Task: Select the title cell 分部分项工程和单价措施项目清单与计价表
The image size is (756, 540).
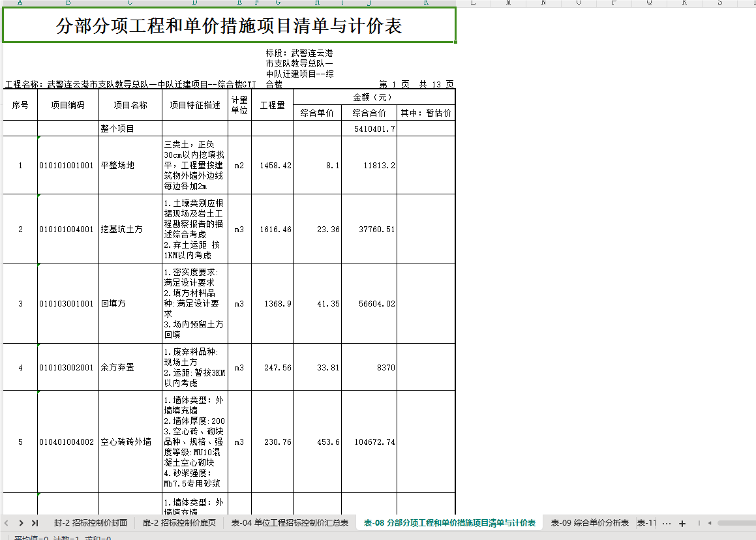Action: click(229, 25)
